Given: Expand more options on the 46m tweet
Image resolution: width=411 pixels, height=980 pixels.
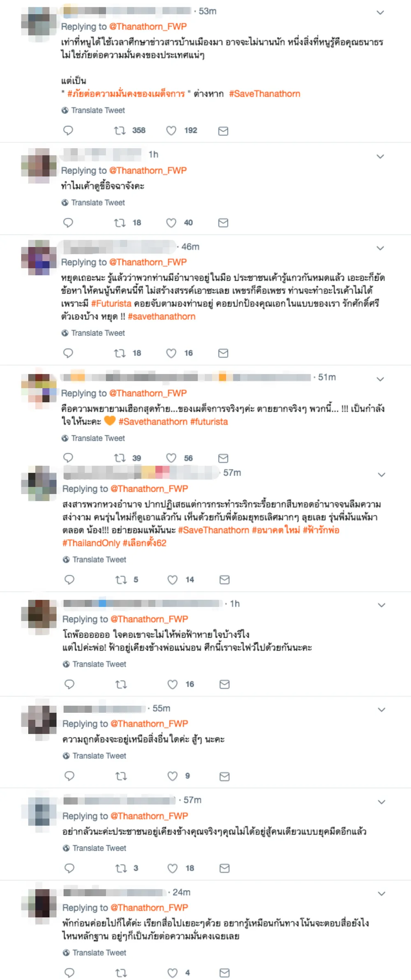Looking at the screenshot, I should 381,248.
